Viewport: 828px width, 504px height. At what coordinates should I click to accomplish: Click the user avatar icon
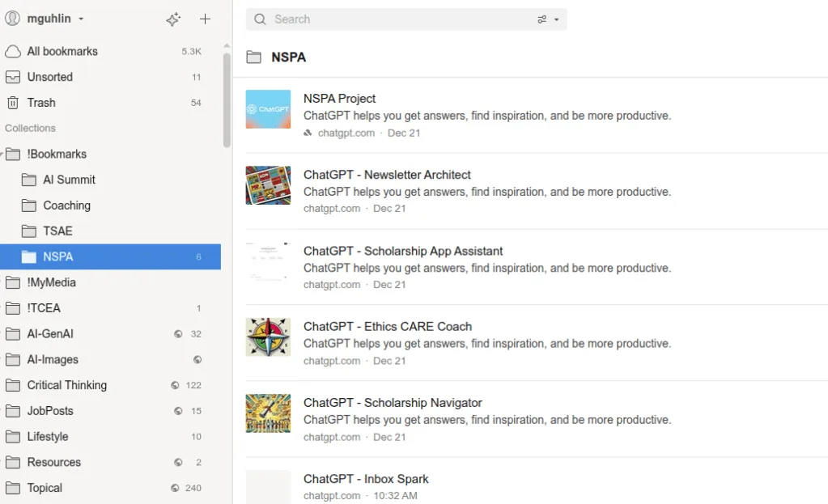click(13, 19)
